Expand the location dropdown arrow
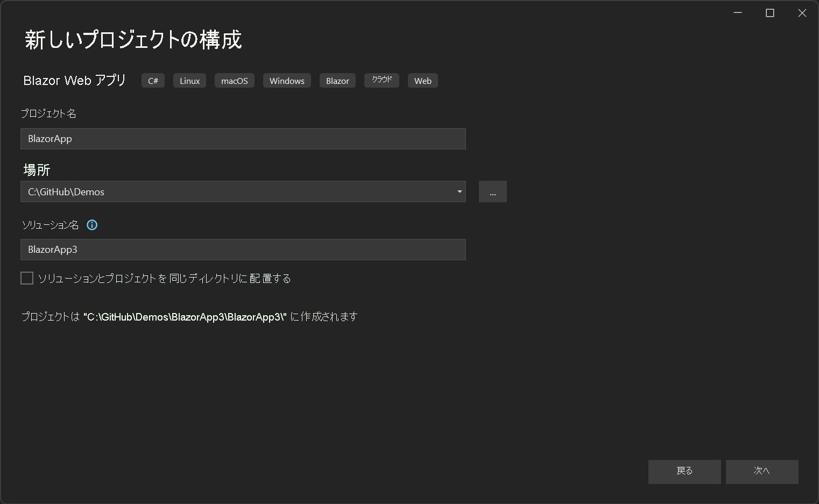The height and width of the screenshot is (504, 819). pyautogui.click(x=460, y=191)
